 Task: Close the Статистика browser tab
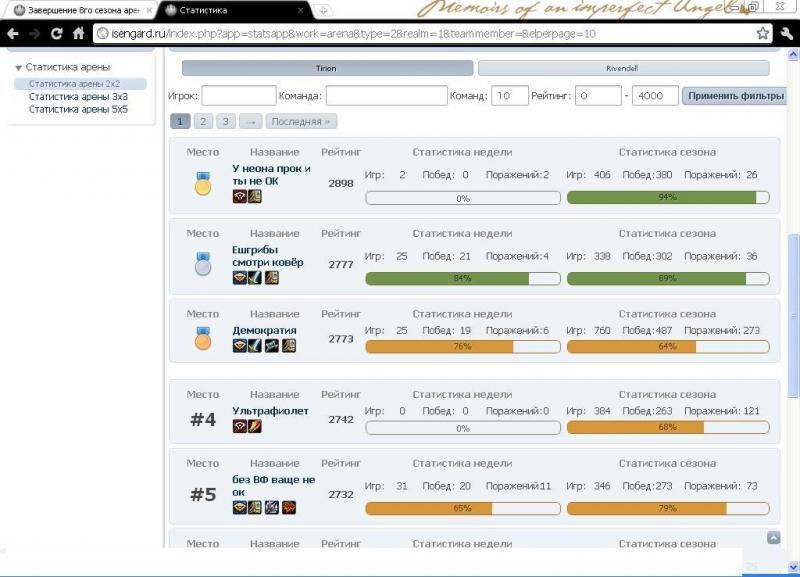pyautogui.click(x=301, y=10)
